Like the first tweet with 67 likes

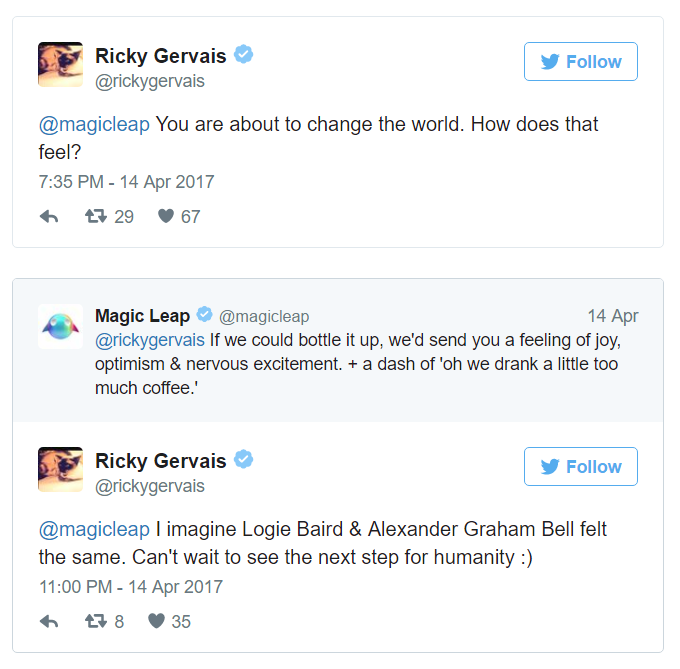coord(166,216)
